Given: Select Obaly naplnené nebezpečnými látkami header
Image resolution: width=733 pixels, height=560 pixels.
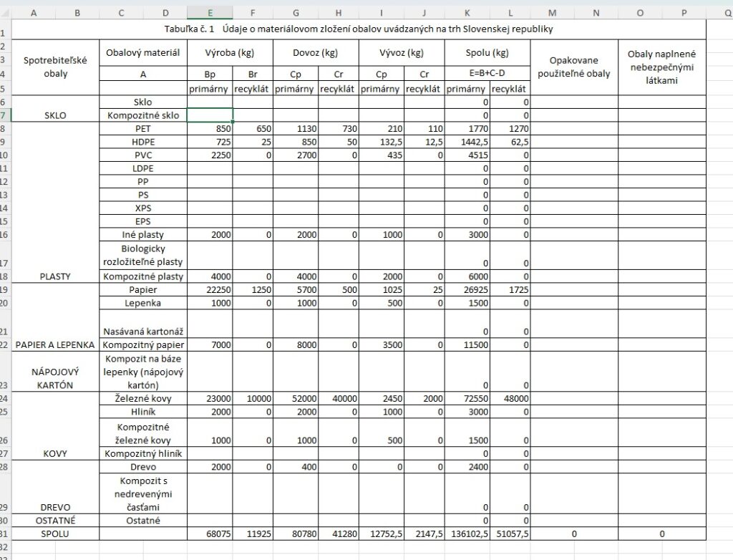Looking at the screenshot, I should click(662, 67).
